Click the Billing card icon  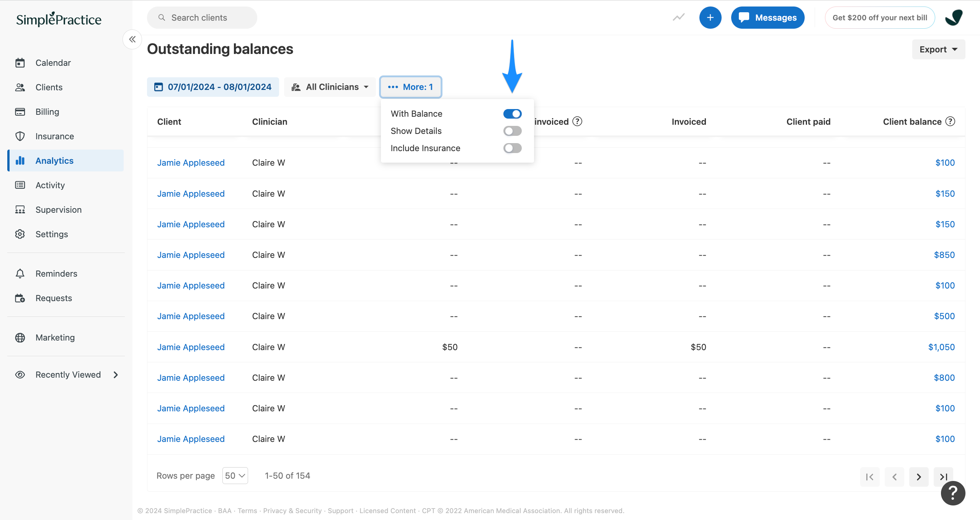point(20,112)
